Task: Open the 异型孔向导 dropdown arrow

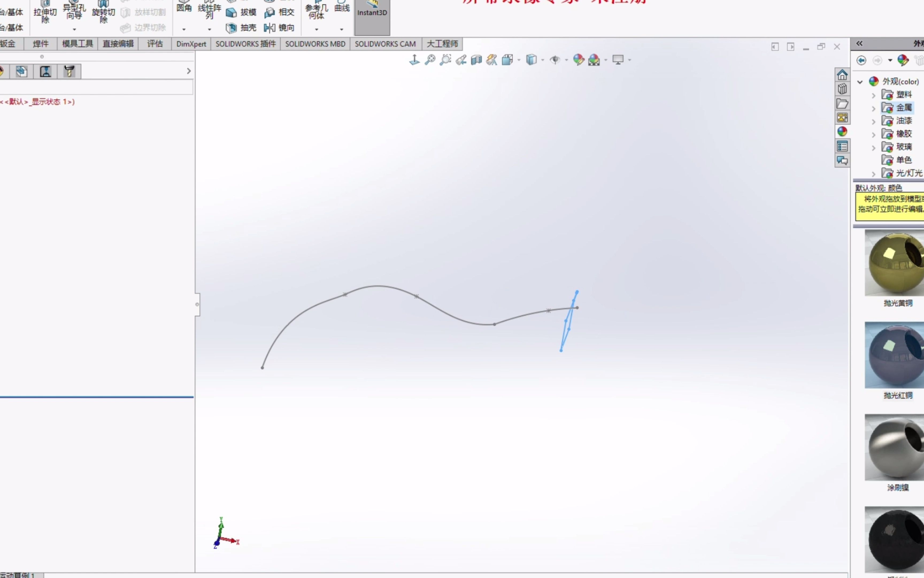Action: tap(74, 29)
